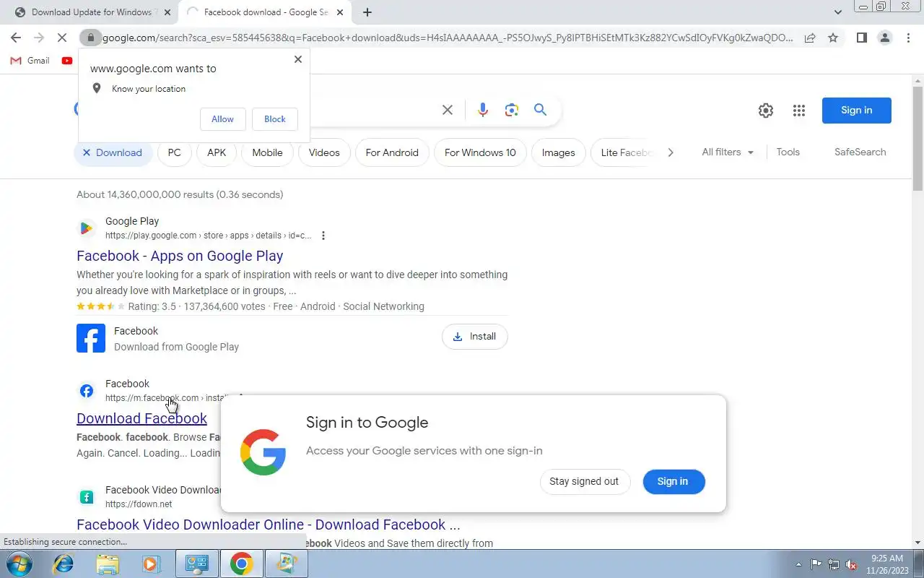This screenshot has height=578, width=924.
Task: Go back to previous page
Action: pyautogui.click(x=16, y=38)
